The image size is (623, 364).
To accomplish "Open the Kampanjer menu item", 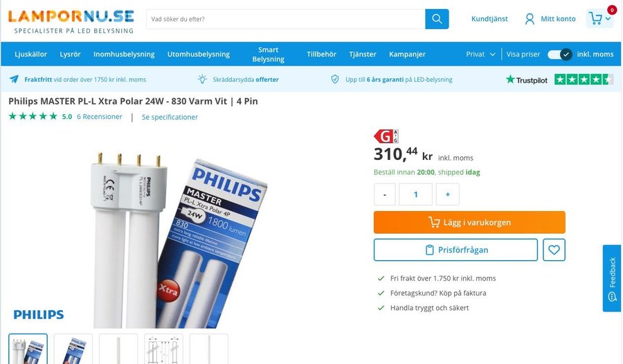I will (407, 54).
